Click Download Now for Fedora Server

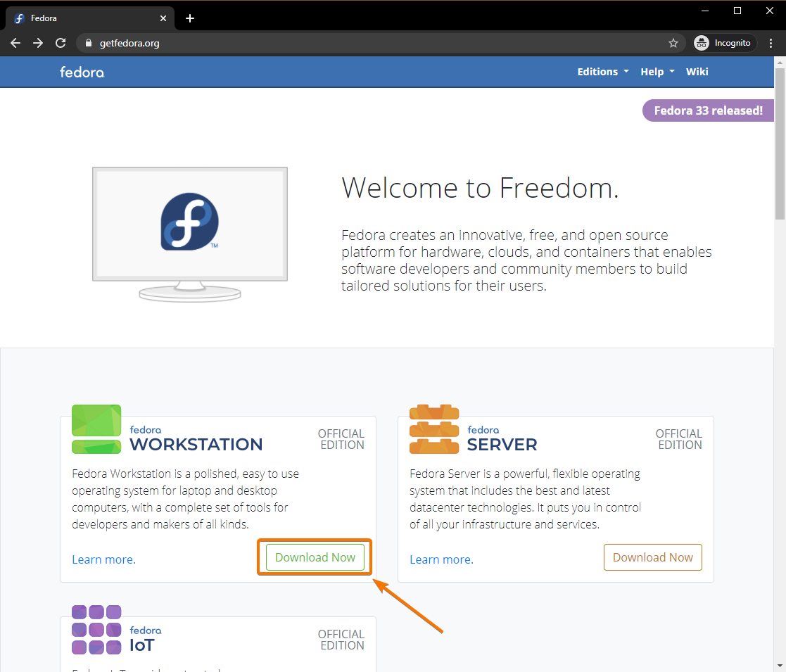[653, 557]
